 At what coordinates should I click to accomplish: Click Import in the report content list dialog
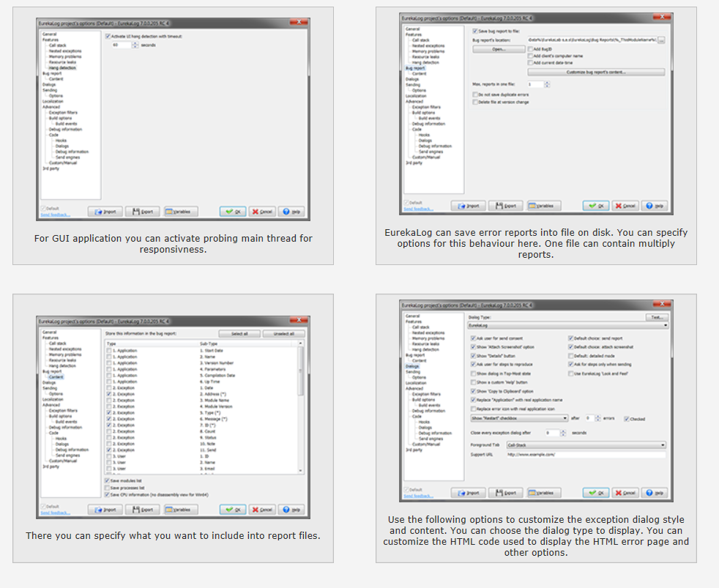[105, 510]
